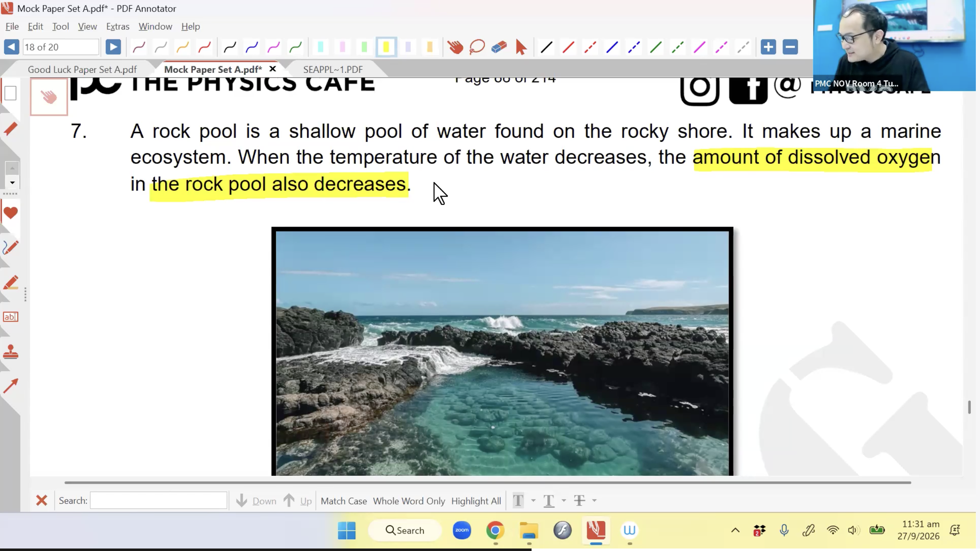Choose the solid black line preset
This screenshot has width=980, height=551.
[546, 47]
